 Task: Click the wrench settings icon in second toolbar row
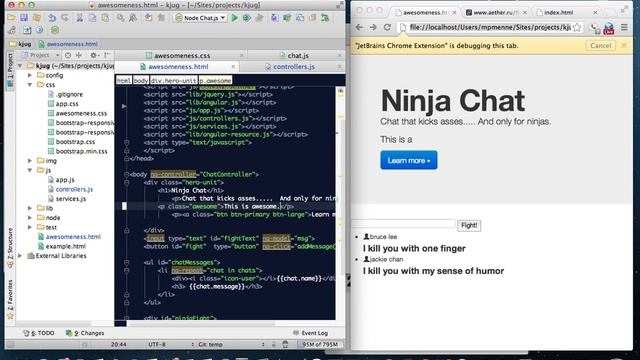click(11, 30)
